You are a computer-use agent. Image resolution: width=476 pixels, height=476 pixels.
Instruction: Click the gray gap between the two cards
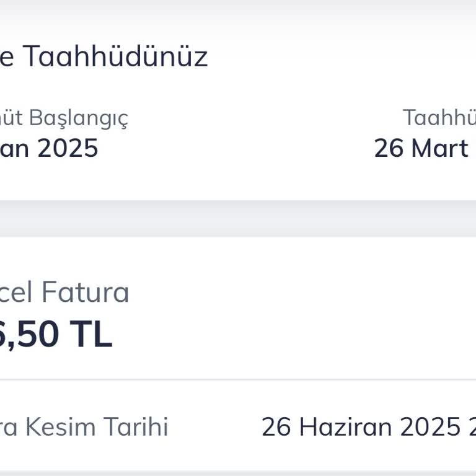pos(238,218)
